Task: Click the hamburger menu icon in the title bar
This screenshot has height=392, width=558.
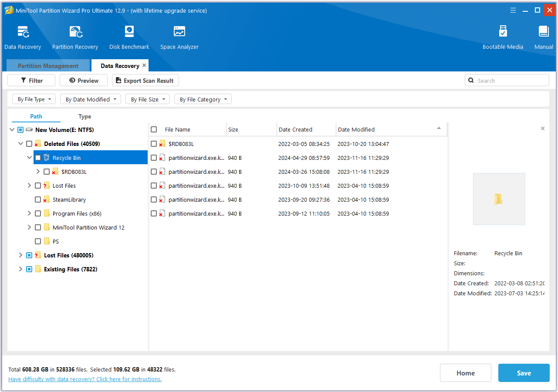Action: (514, 10)
